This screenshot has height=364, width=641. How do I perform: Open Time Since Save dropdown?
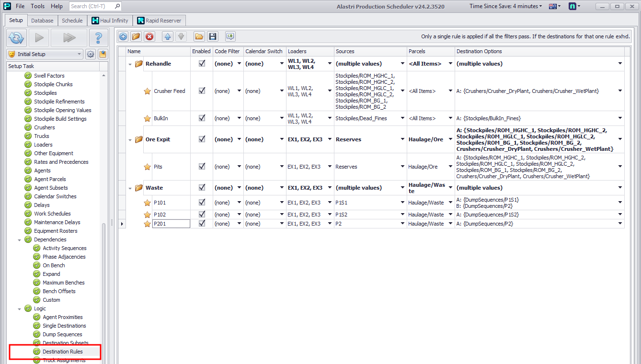click(x=505, y=6)
